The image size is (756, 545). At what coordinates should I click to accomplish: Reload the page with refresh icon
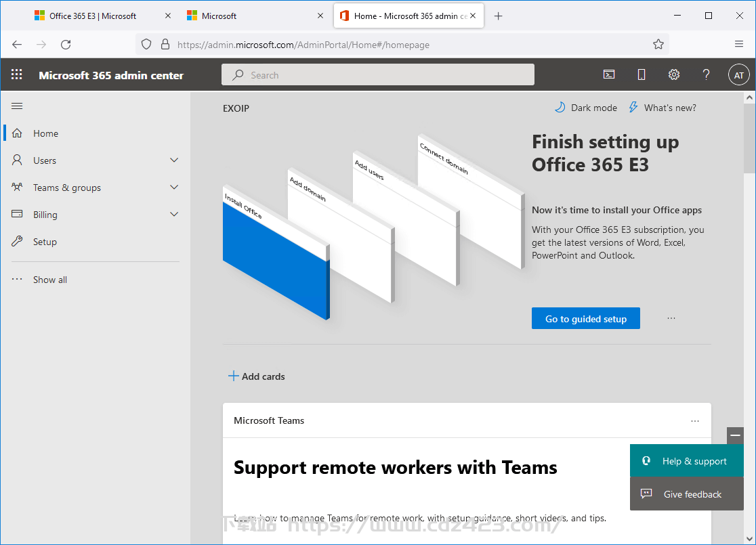click(x=66, y=44)
